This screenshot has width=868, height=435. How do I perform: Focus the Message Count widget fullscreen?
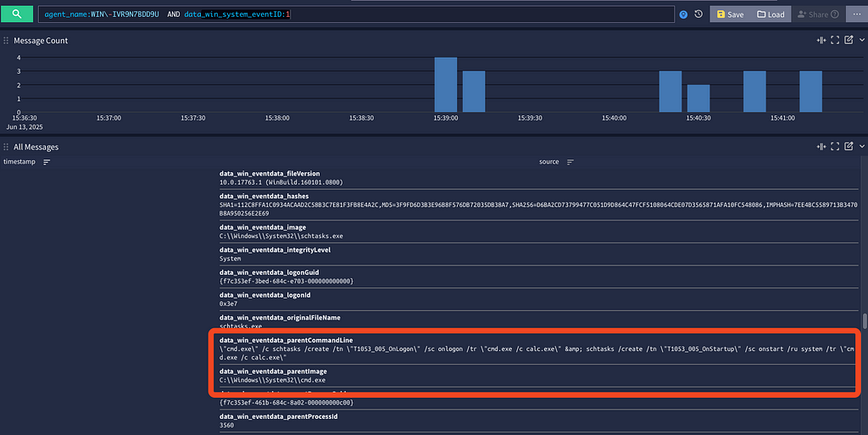pyautogui.click(x=835, y=40)
